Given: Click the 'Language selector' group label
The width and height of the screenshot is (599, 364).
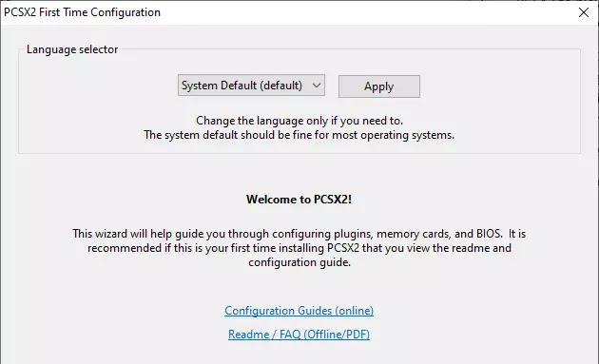Looking at the screenshot, I should pos(72,49).
